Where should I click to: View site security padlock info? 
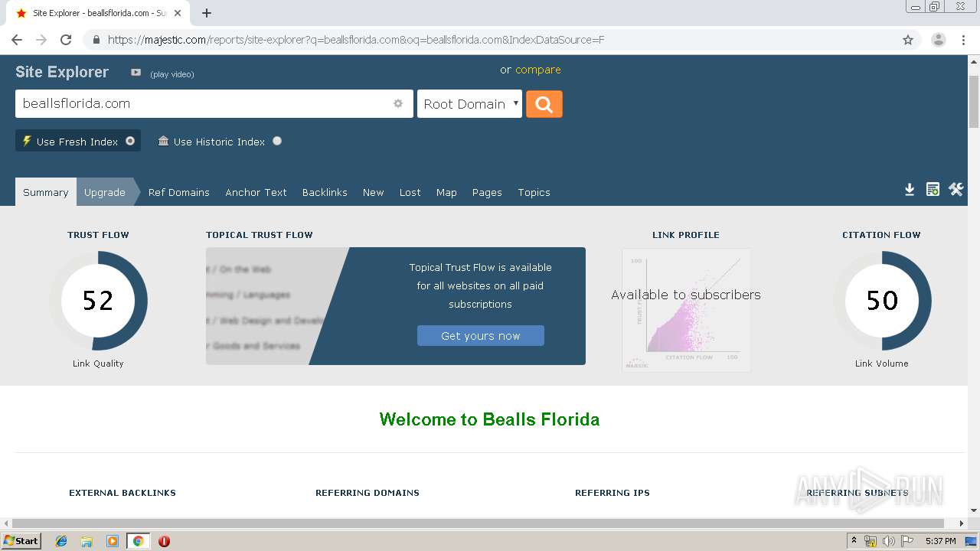[96, 40]
